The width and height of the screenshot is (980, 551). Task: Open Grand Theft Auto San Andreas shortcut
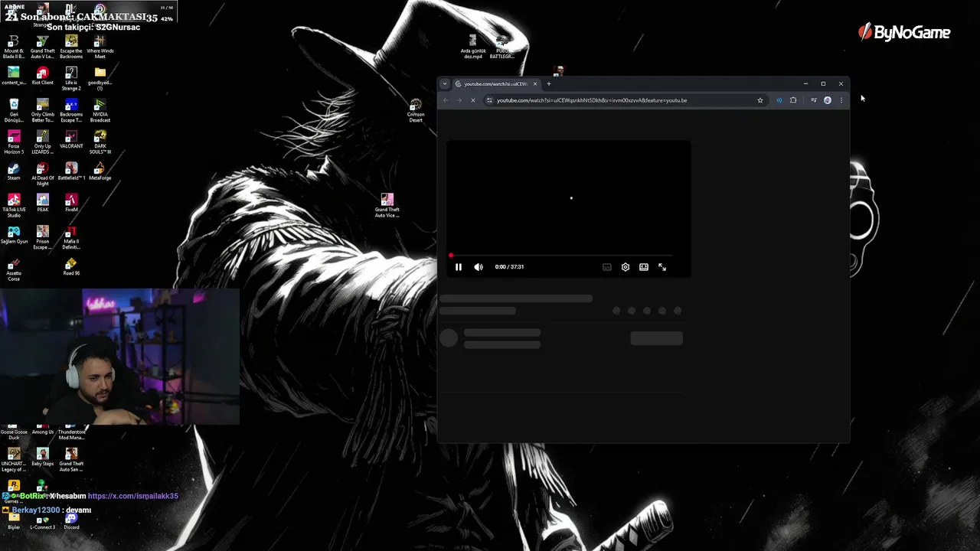tap(71, 460)
